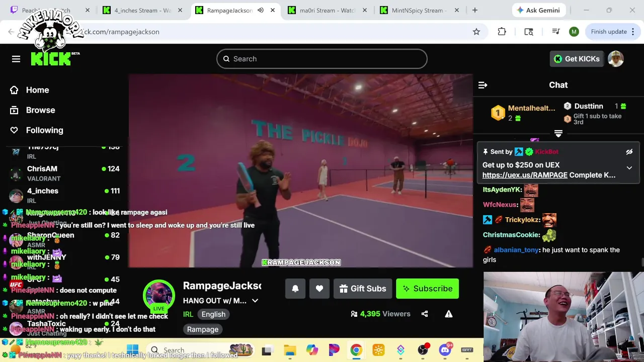The image size is (644, 362).
Task: Open Discord from the taskbar
Action: (445, 350)
